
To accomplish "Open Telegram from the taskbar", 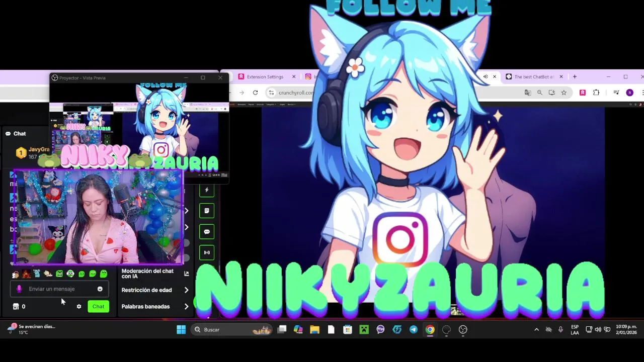I will click(414, 330).
